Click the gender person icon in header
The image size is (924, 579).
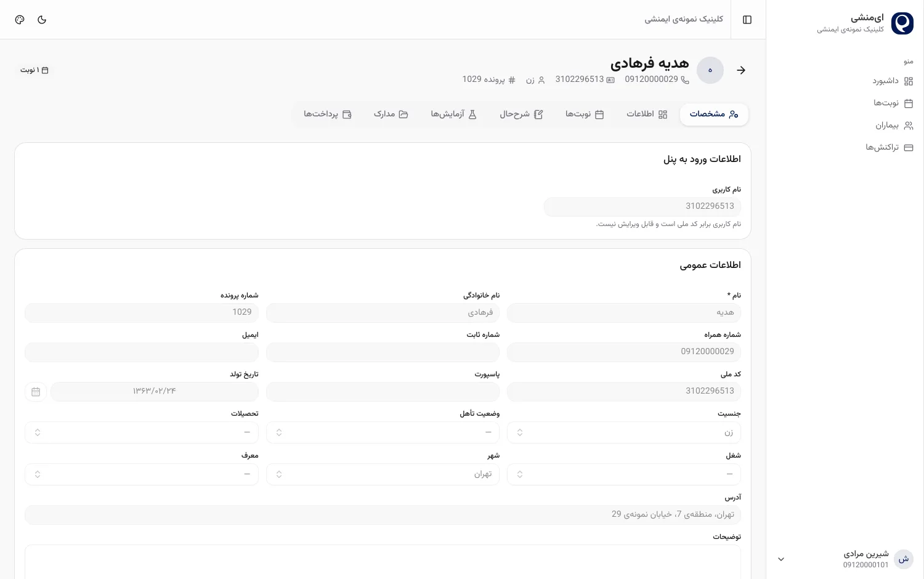541,80
